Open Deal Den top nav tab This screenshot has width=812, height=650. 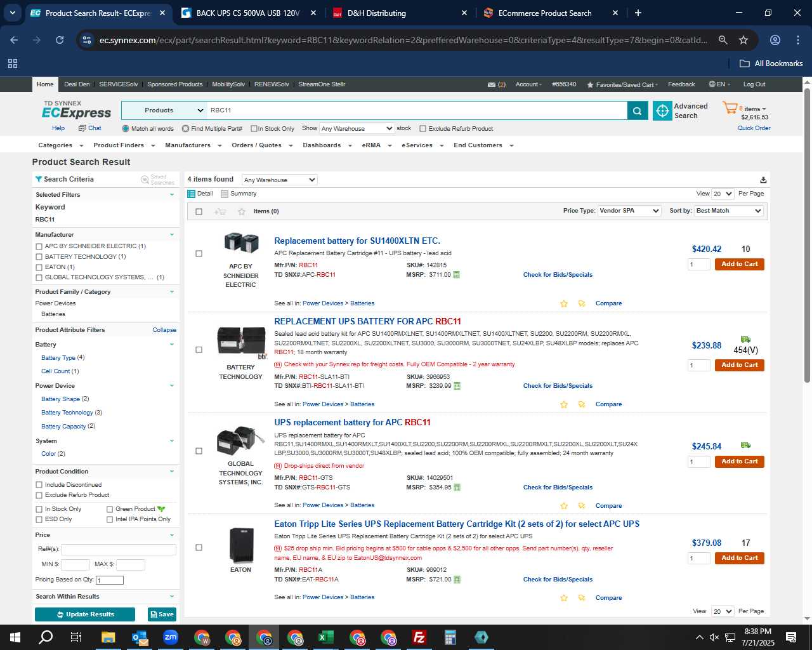(77, 84)
